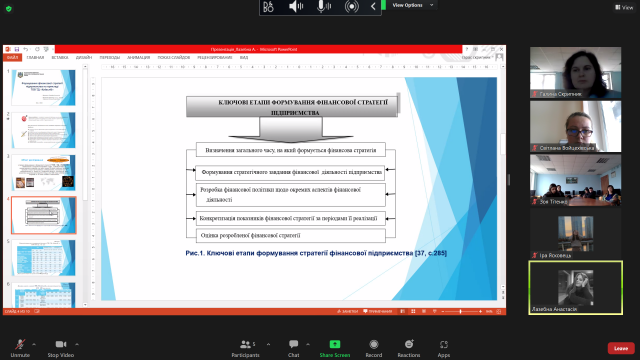Click the undo arrow in quick access toolbar
The width and height of the screenshot is (640, 360).
[26, 49]
